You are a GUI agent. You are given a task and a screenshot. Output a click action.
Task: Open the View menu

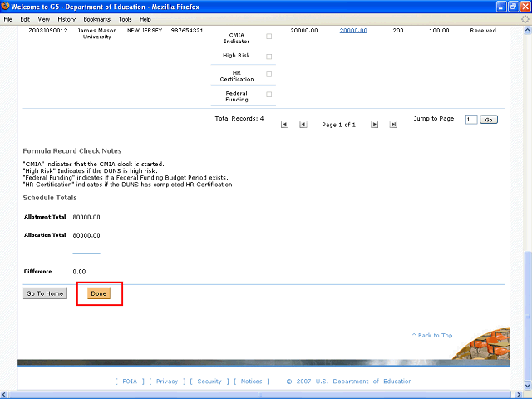click(x=44, y=19)
